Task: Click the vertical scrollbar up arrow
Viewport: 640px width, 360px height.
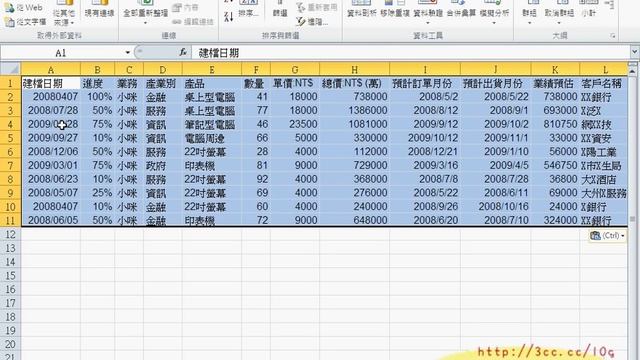Action: (633, 71)
